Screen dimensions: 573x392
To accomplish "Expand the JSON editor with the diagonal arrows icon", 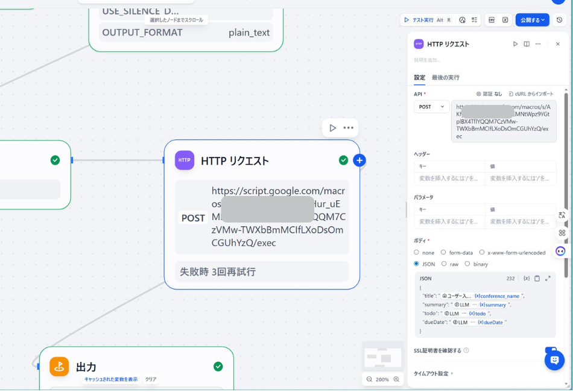I will (546, 278).
